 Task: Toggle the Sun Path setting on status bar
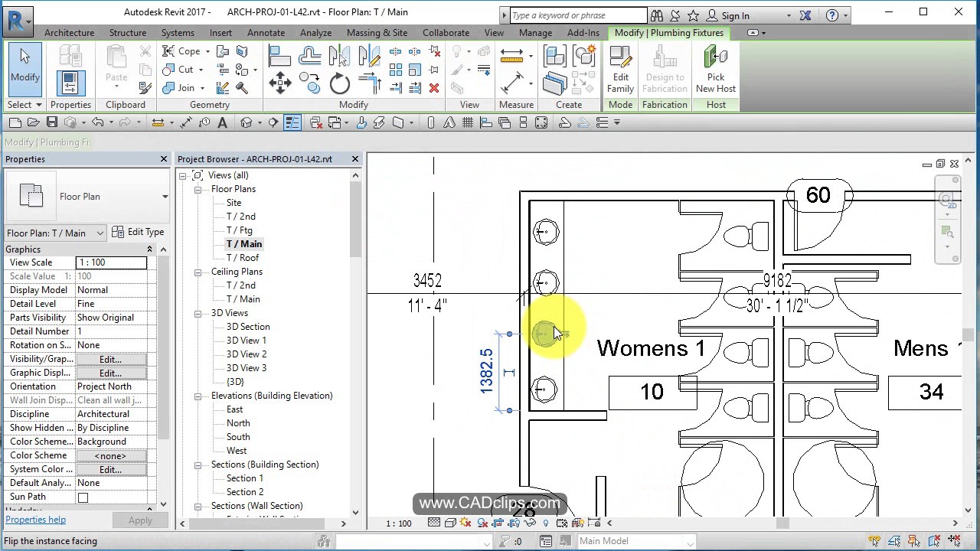click(464, 523)
